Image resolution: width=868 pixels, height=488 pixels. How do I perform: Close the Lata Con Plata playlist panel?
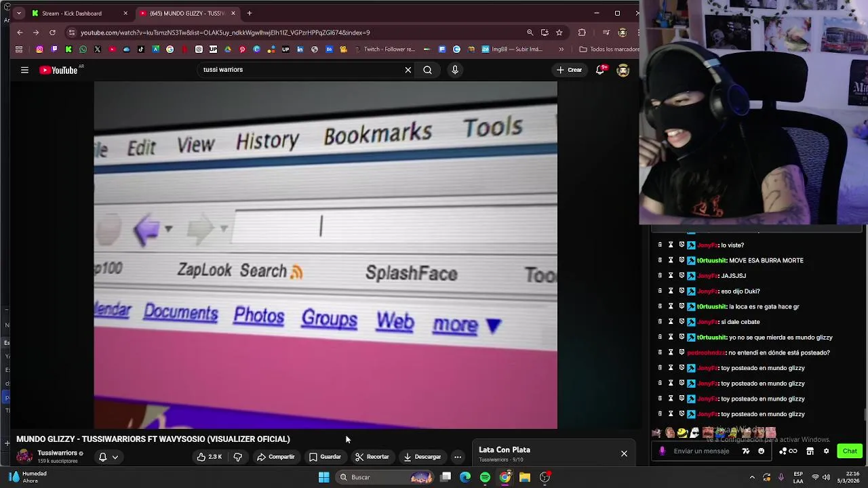click(x=624, y=453)
